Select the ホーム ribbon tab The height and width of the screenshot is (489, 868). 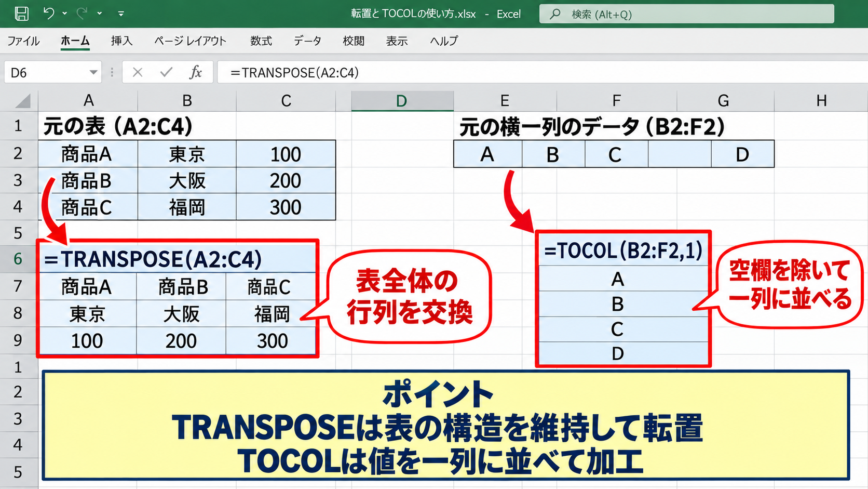point(75,41)
